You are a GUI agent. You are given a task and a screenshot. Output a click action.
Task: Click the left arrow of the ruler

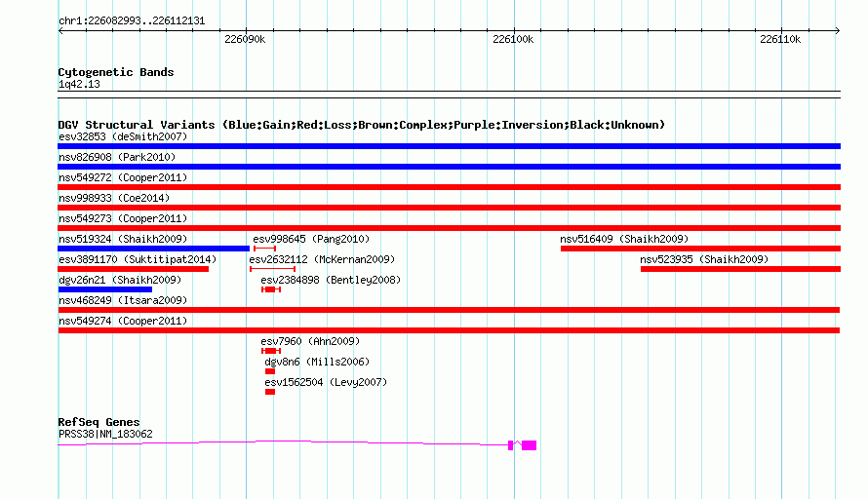[x=60, y=30]
